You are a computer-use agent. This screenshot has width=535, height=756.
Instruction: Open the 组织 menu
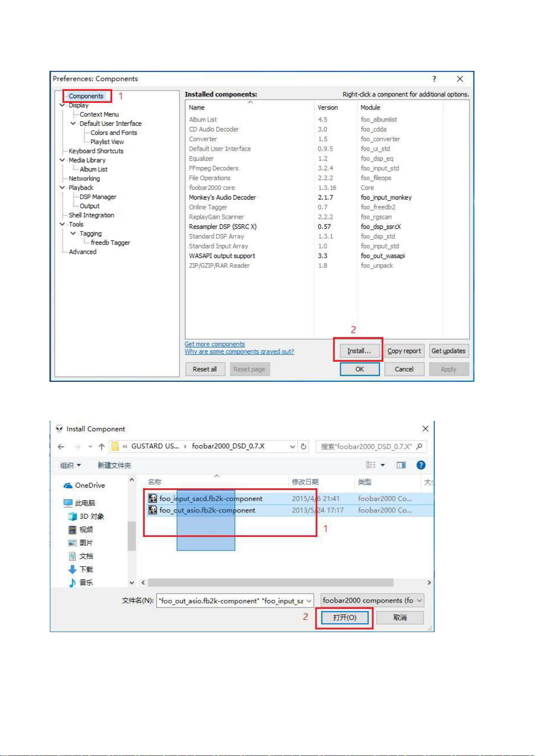pyautogui.click(x=70, y=465)
